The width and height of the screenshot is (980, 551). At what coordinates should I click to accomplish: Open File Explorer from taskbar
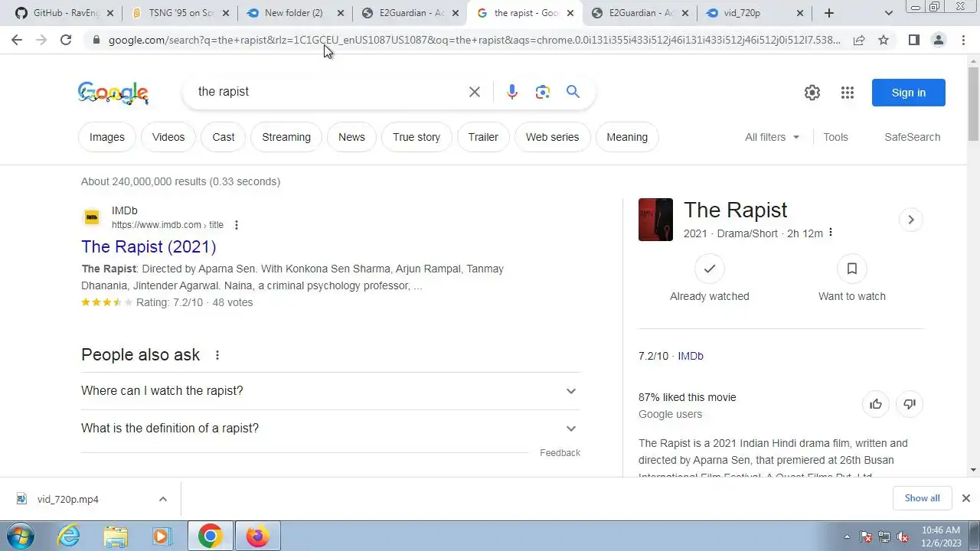[116, 536]
